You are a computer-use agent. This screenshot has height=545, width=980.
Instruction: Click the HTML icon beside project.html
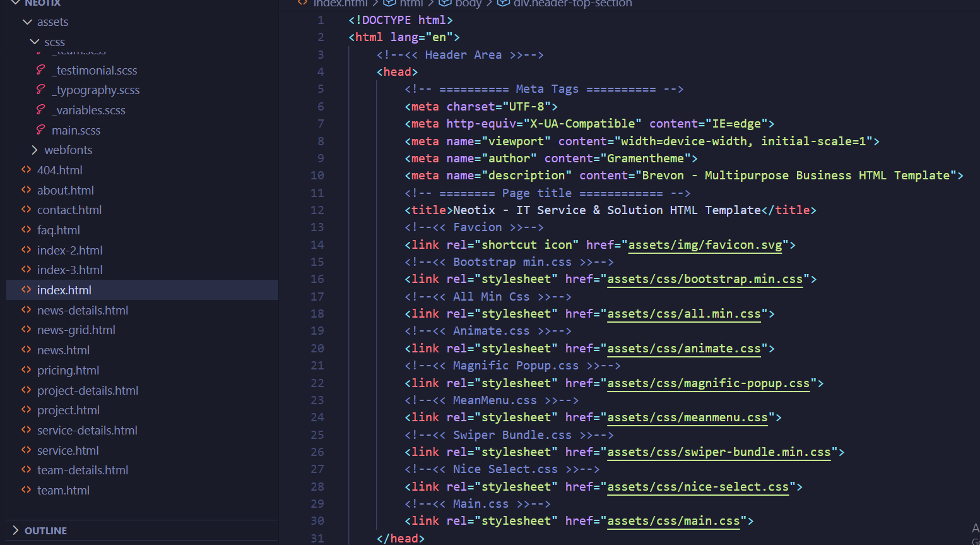[27, 410]
